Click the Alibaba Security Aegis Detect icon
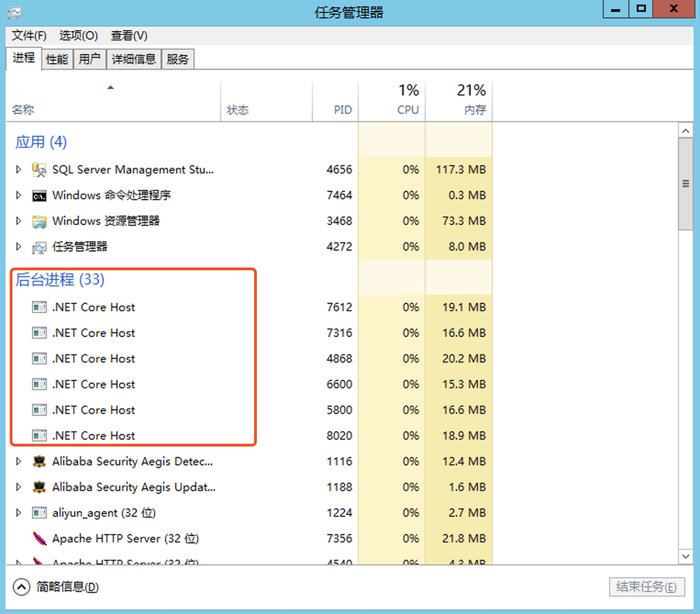The height and width of the screenshot is (614, 700). coord(39,461)
